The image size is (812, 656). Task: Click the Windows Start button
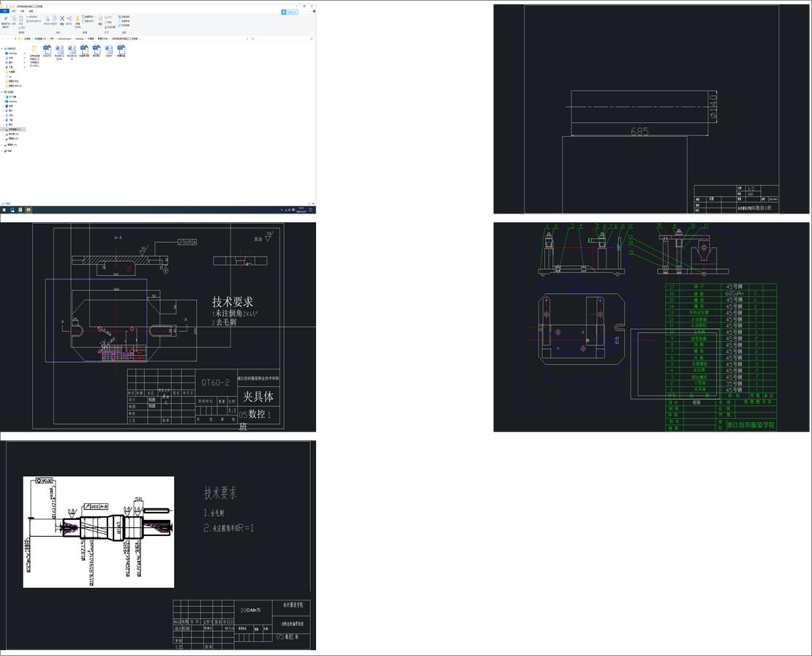tap(4, 210)
